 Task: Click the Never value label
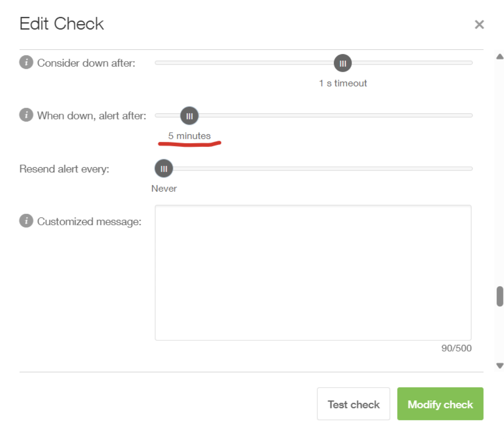(164, 189)
